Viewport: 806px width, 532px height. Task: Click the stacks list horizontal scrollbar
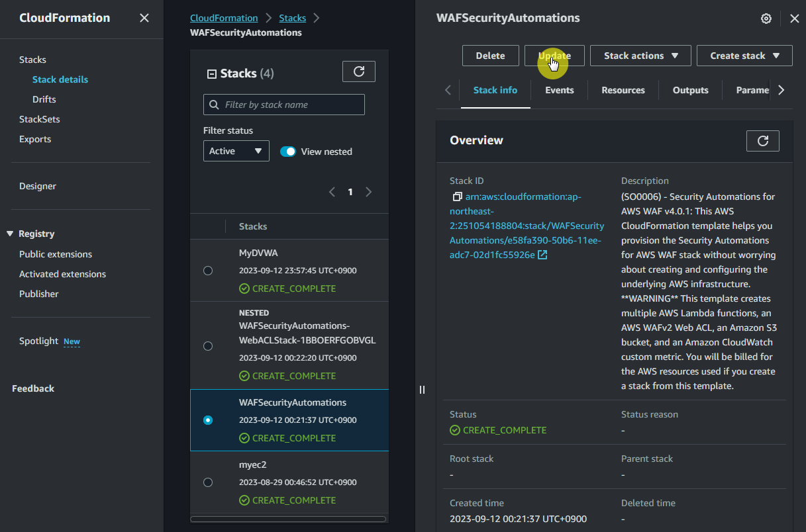click(288, 519)
